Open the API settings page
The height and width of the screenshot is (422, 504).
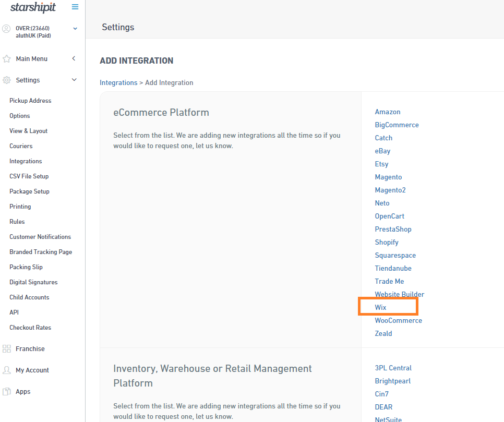(14, 312)
